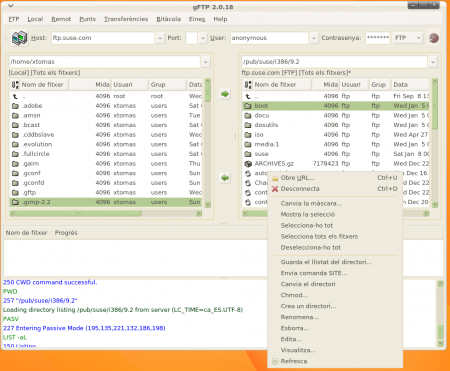
Task: Select the remote iso folder icon
Action: tap(248, 135)
